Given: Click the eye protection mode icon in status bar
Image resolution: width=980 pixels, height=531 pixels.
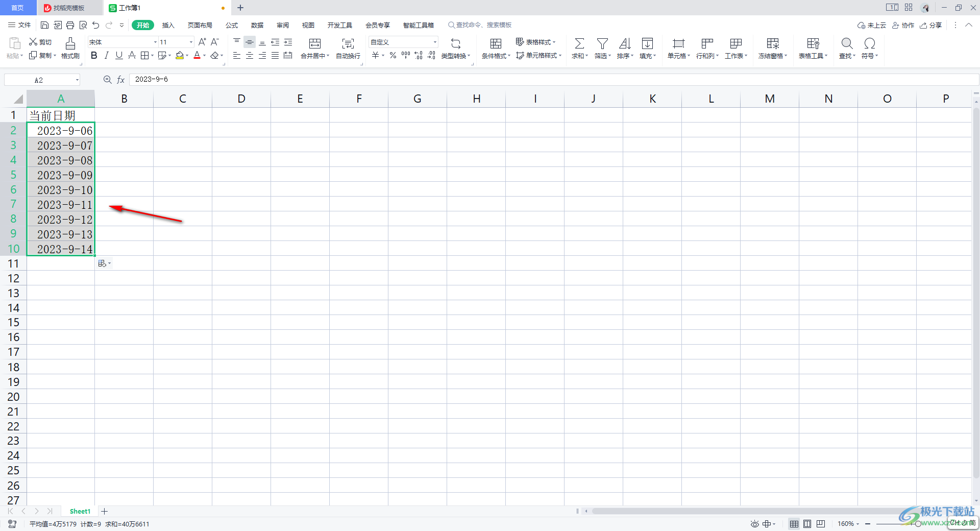Looking at the screenshot, I should [x=754, y=524].
